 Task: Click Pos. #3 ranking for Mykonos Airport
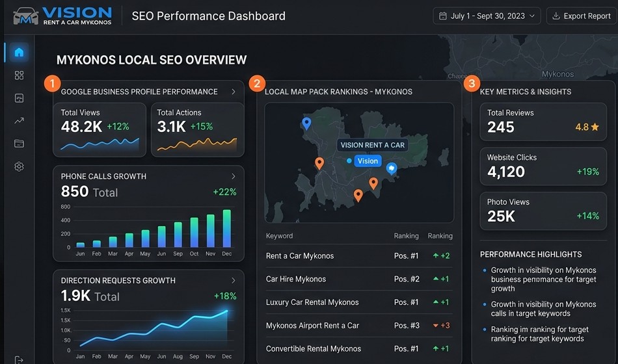pos(407,326)
